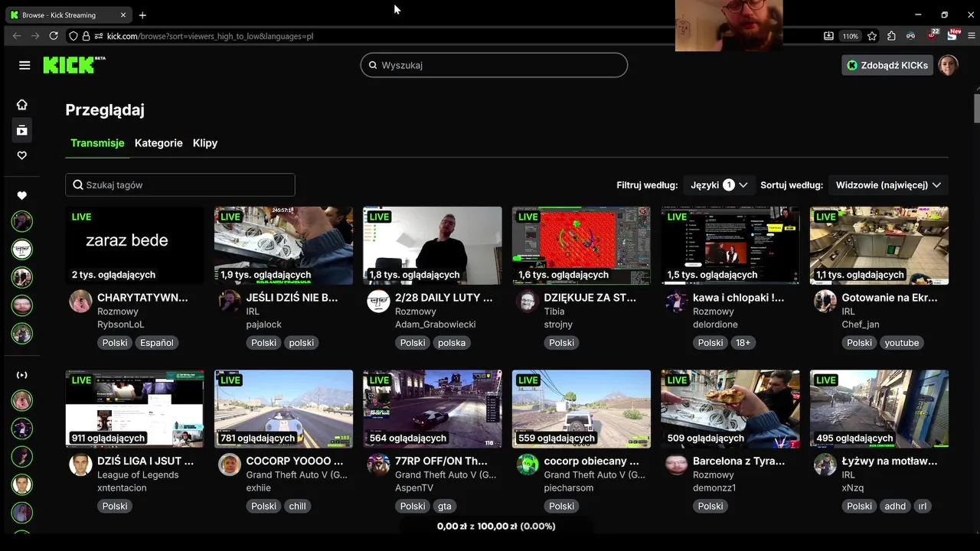
Task: Click the pajalock channel name
Action: 264,324
